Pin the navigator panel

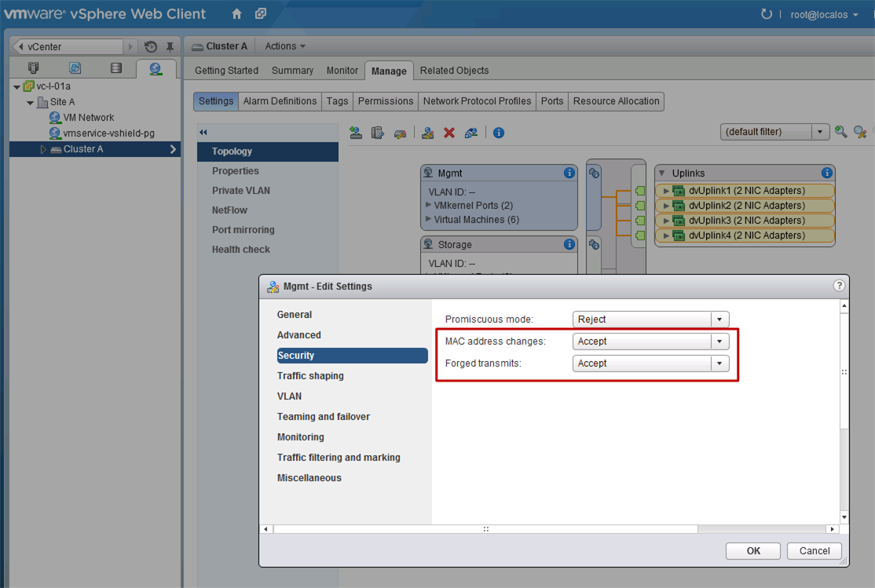click(170, 47)
